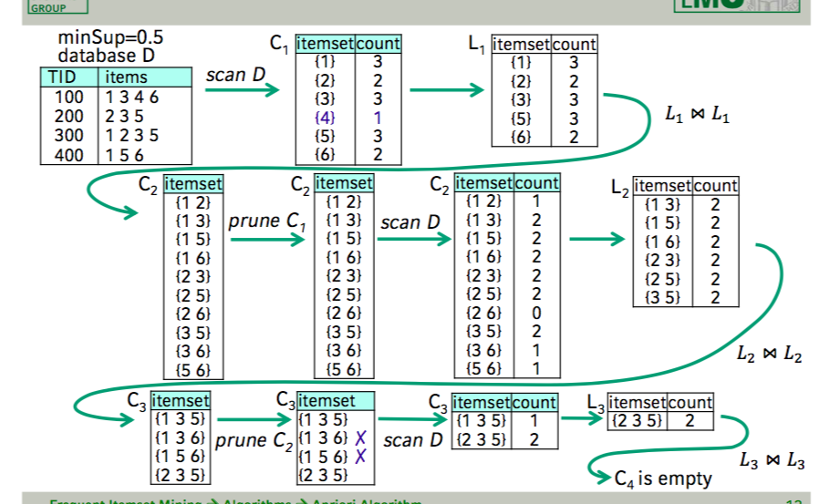Click the 'C4 is empty' text
830x504 pixels.
[x=663, y=478]
